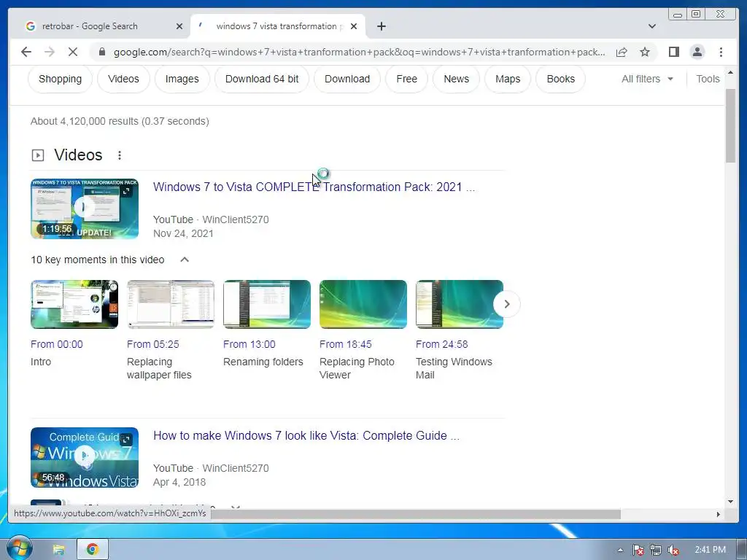Share this page icon in address bar
The width and height of the screenshot is (747, 560).
622,52
